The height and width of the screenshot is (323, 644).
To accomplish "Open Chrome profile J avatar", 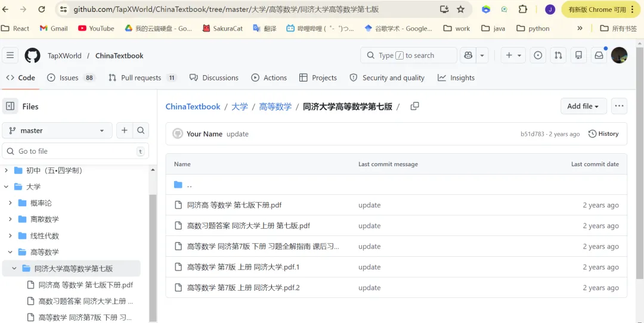I will [x=550, y=10].
